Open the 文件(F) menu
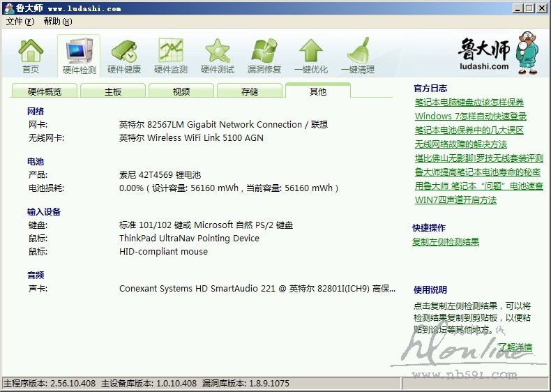Screen dimensions: 551x392 coord(20,22)
